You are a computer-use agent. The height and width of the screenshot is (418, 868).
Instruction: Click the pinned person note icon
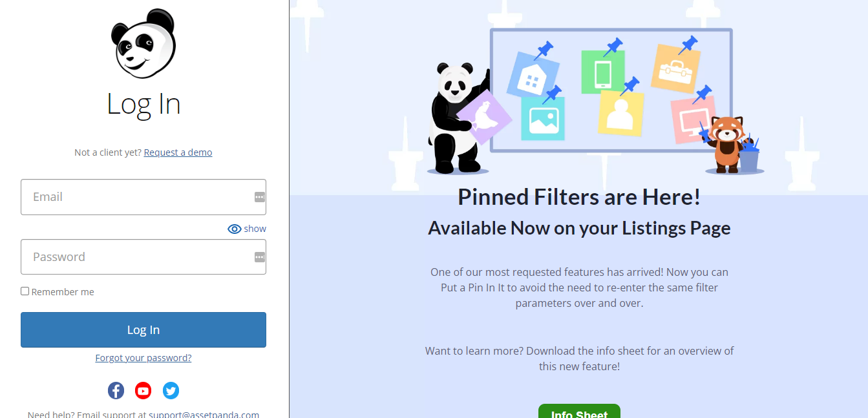tap(621, 113)
